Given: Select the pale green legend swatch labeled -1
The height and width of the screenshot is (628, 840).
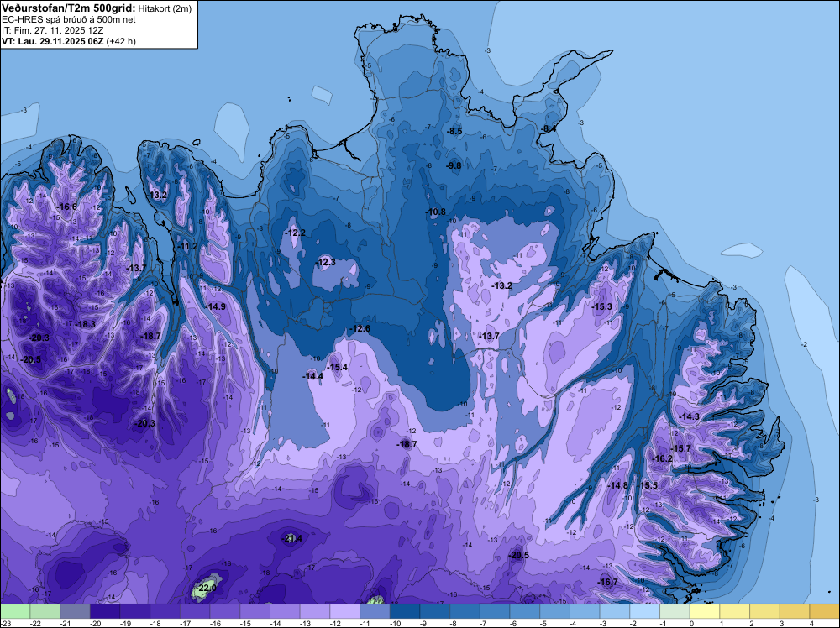Looking at the screenshot, I should pyautogui.click(x=675, y=611).
